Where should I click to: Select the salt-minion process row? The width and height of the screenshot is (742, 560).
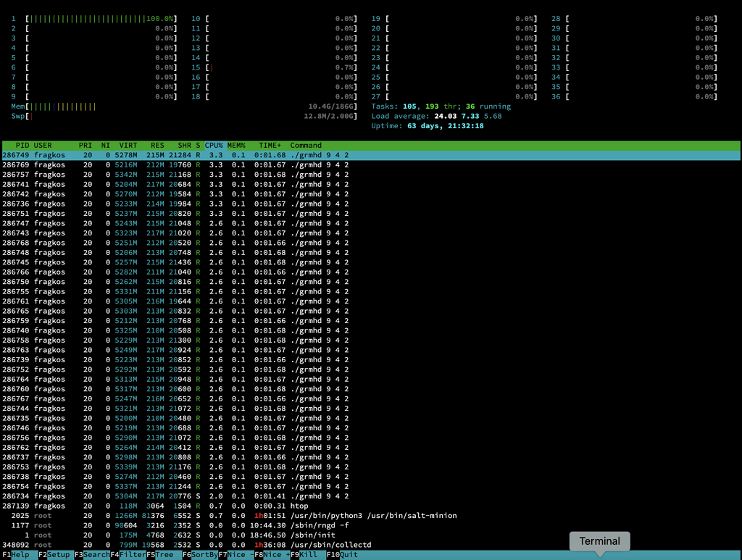(371, 516)
